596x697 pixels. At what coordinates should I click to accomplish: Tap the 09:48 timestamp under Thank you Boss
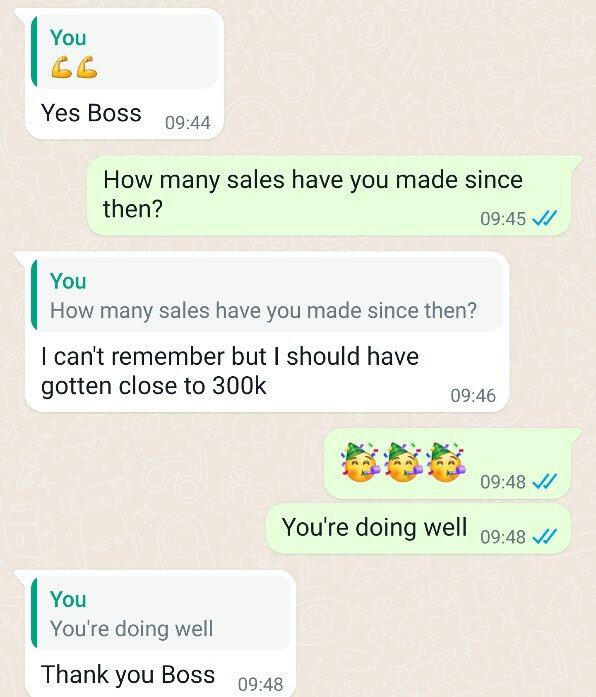click(x=260, y=684)
